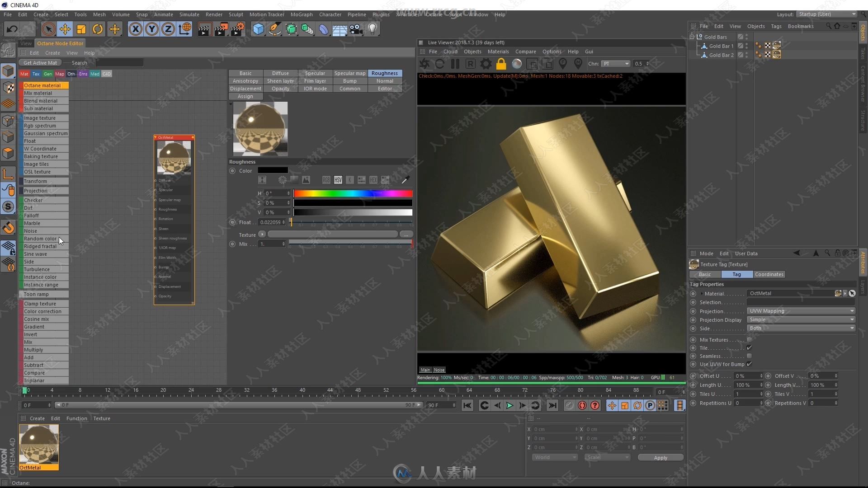Toggle clay mode sphere icon
This screenshot has height=488, width=868.
pyautogui.click(x=516, y=64)
